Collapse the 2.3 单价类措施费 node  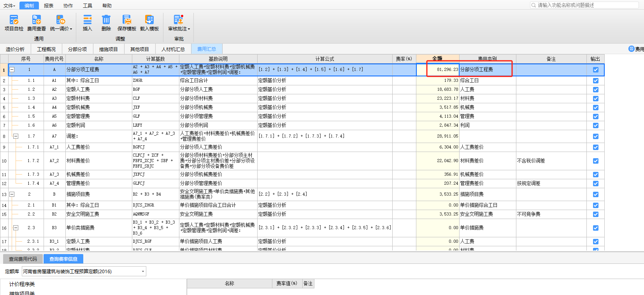pyautogui.click(x=16, y=228)
